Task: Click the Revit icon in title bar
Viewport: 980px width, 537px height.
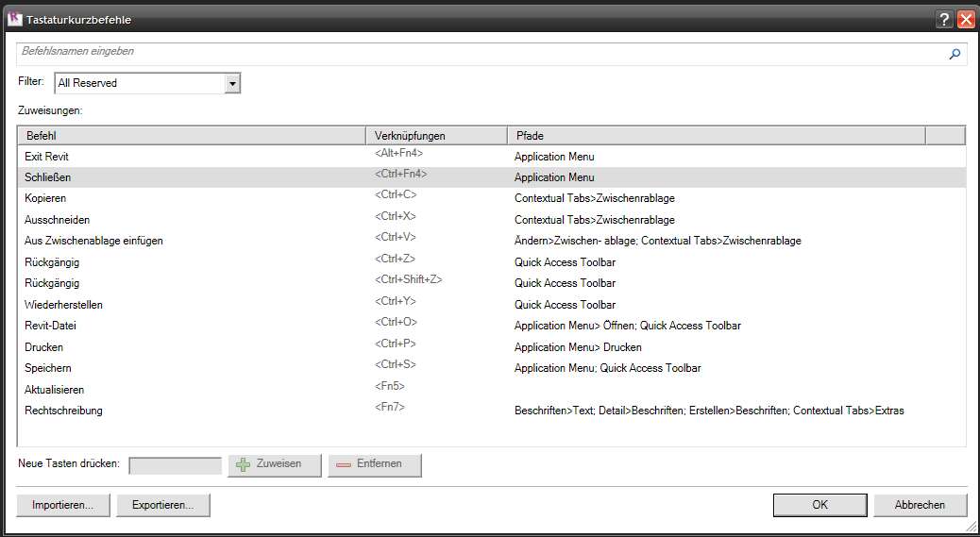Action: click(14, 20)
